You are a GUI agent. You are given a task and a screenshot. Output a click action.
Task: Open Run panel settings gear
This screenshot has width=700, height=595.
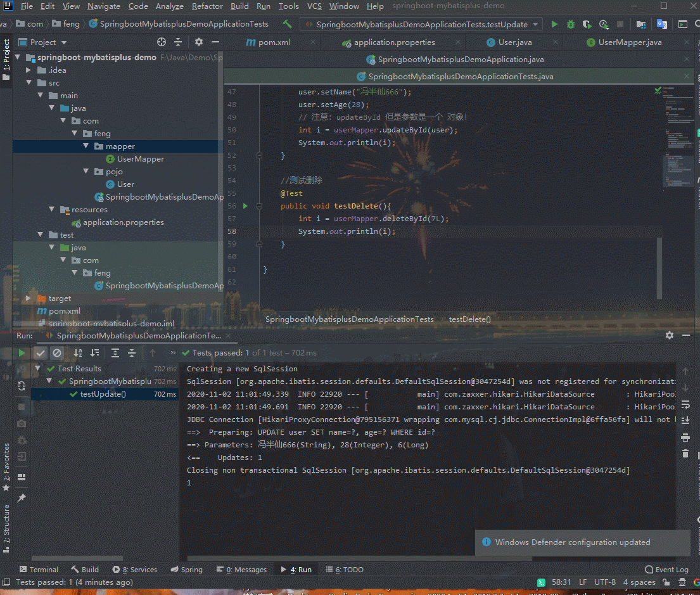tap(669, 335)
